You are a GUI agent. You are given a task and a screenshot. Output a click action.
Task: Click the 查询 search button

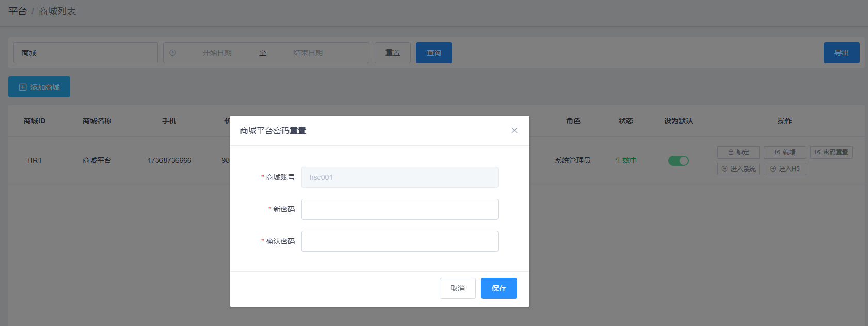point(433,53)
